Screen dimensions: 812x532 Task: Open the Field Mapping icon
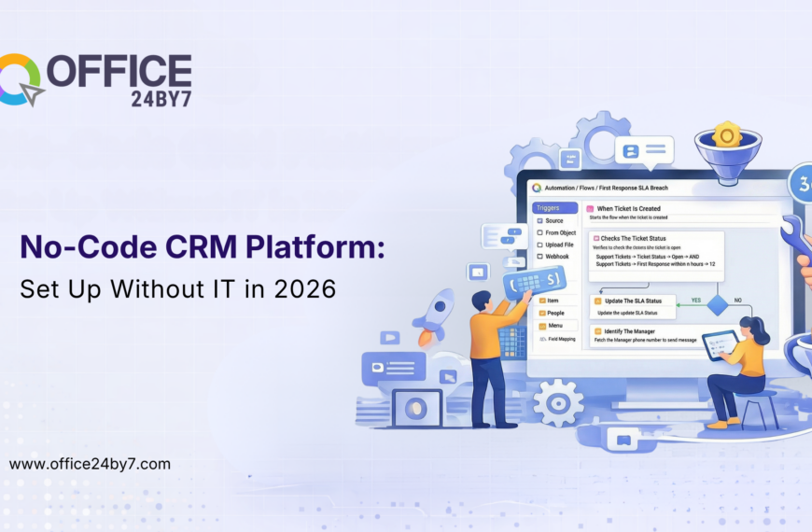pyautogui.click(x=542, y=339)
